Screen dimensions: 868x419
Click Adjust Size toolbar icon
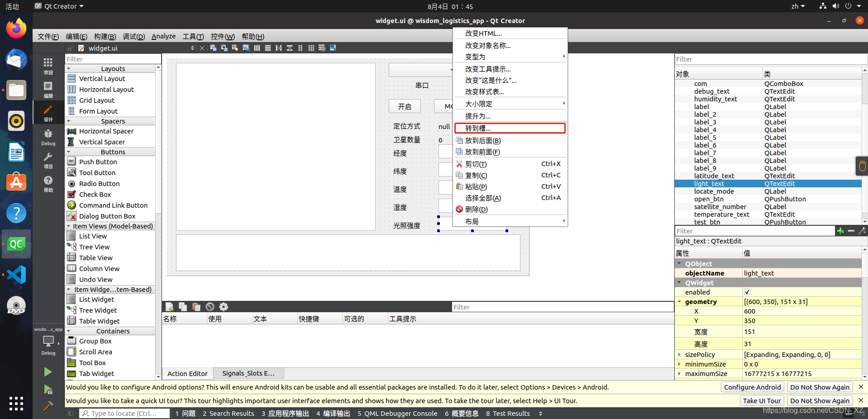(x=333, y=48)
